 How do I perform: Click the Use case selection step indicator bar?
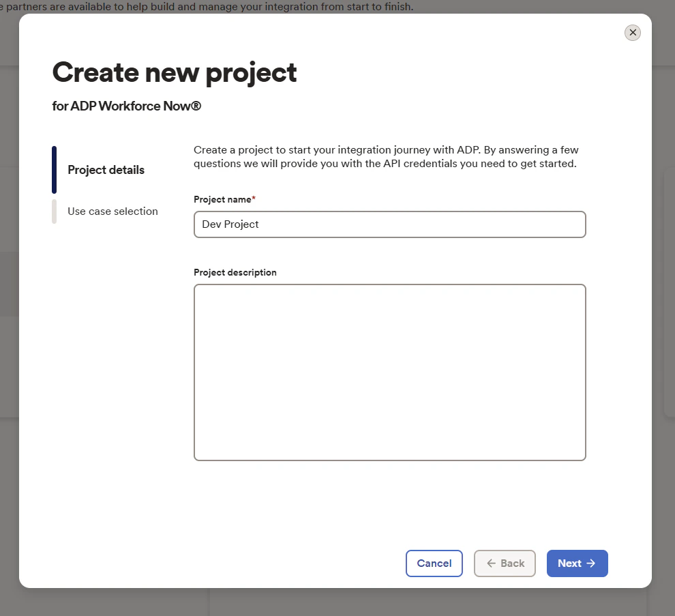55,211
